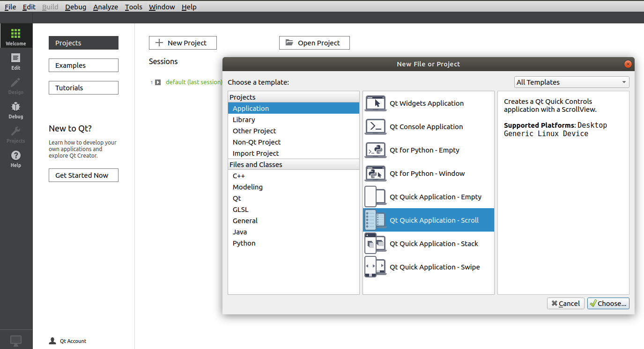This screenshot has height=349, width=644.
Task: Select Java file category
Action: pyautogui.click(x=294, y=232)
